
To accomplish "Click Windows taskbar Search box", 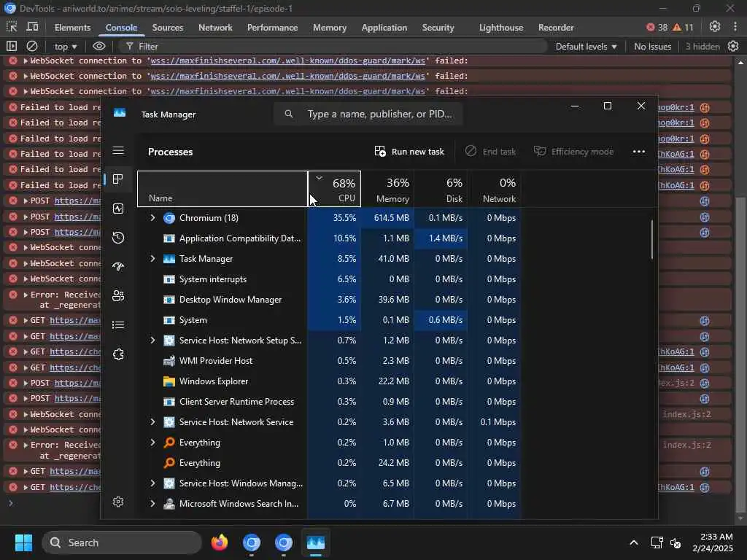I will click(x=122, y=542).
